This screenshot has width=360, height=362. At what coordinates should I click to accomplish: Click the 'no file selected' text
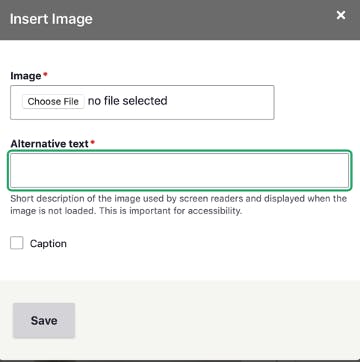(127, 101)
